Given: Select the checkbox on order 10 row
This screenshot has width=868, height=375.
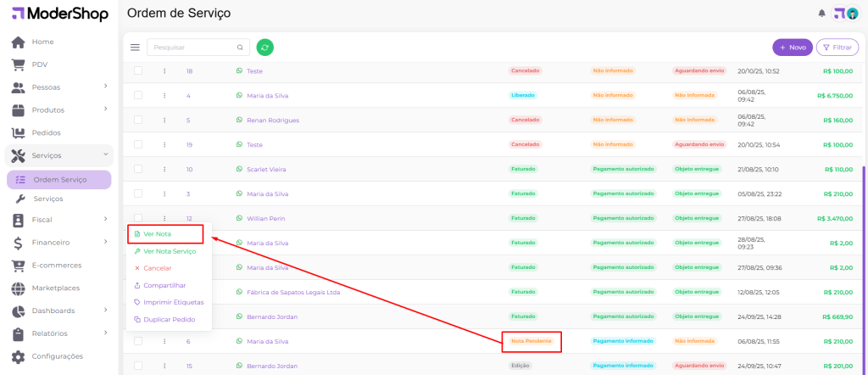Looking at the screenshot, I should (138, 170).
